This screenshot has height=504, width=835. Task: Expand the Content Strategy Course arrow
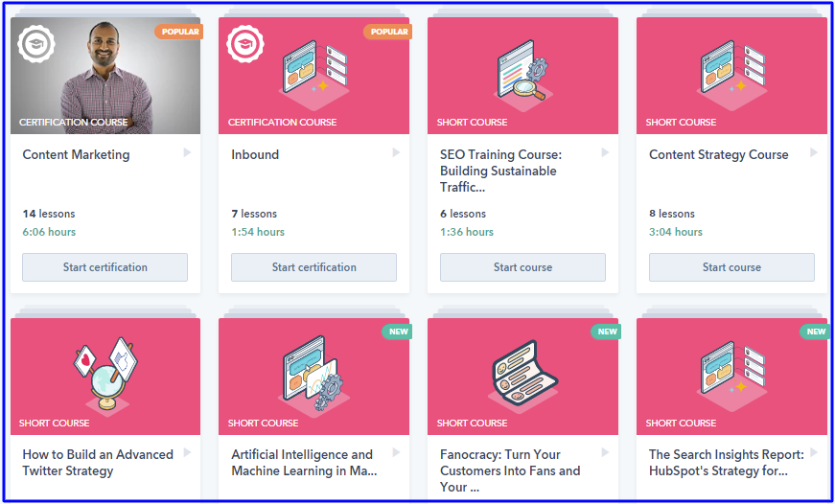pos(814,152)
